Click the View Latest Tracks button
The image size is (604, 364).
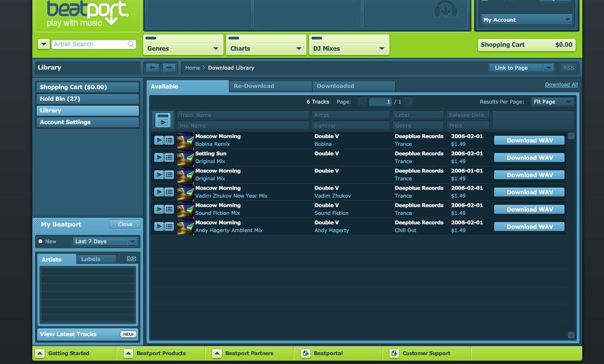87,335
